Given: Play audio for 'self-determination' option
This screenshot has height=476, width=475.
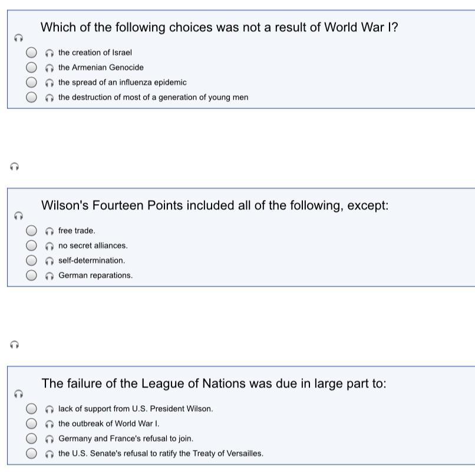Looking at the screenshot, I should pyautogui.click(x=50, y=261).
